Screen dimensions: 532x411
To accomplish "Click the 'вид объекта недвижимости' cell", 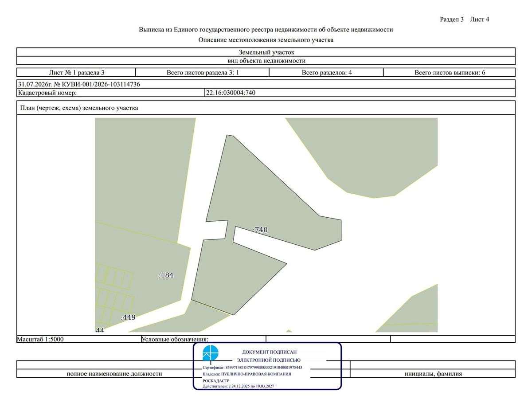I will pos(266,61).
